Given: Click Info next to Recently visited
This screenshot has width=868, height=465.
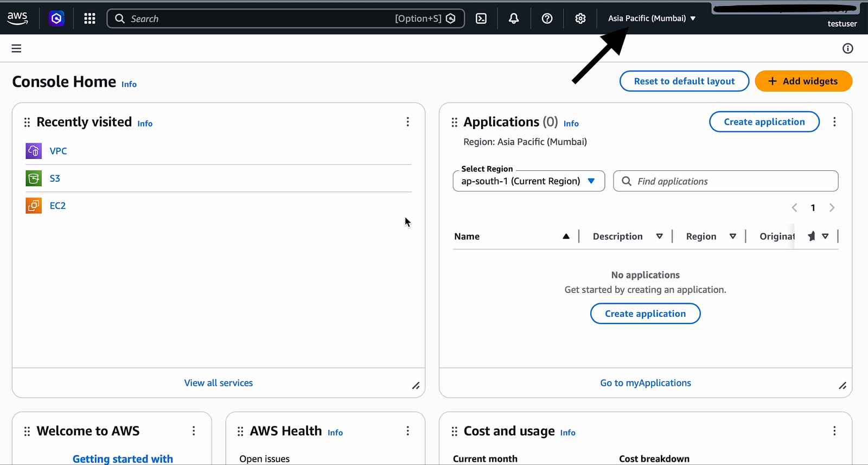Looking at the screenshot, I should point(145,124).
